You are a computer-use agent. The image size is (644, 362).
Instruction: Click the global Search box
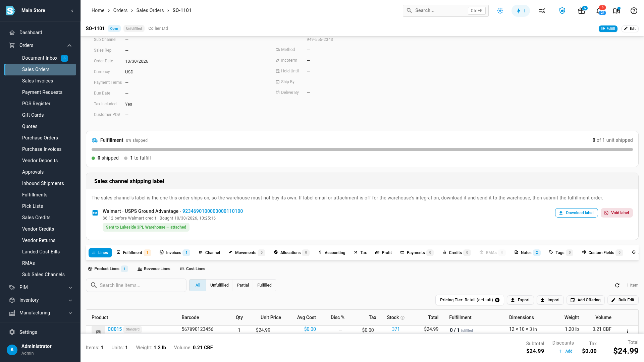(x=445, y=11)
